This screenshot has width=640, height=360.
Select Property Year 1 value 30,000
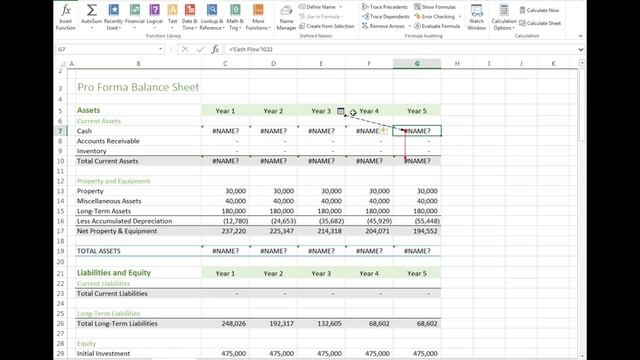coord(225,191)
